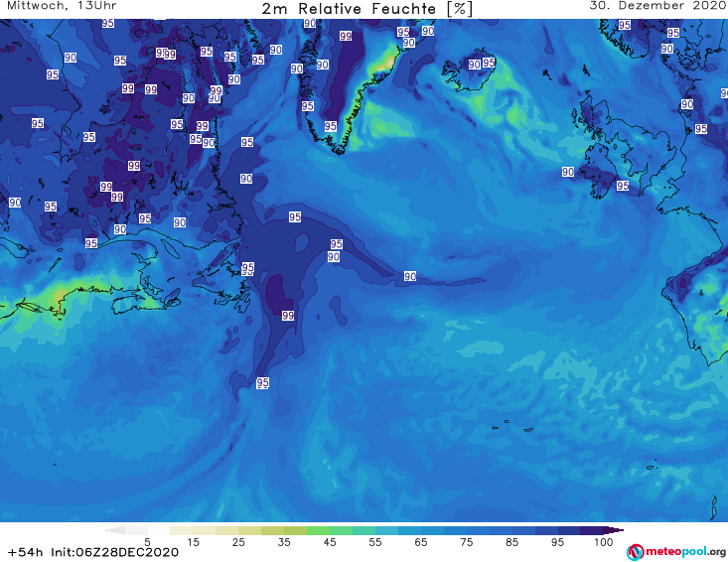
Task: Click colorbar scale label "35"
Action: click(284, 542)
